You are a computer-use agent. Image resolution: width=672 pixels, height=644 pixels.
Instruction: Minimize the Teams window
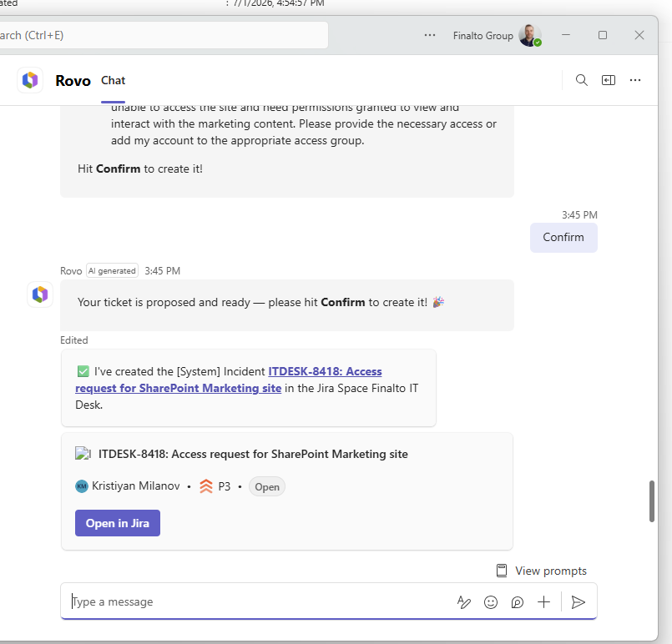tap(566, 35)
